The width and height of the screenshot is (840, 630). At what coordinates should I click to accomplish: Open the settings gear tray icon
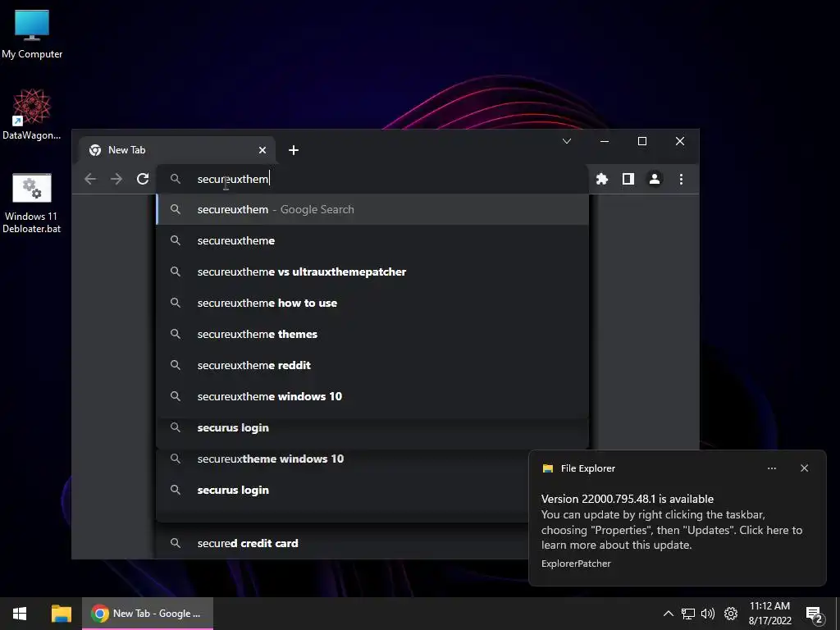tap(731, 614)
